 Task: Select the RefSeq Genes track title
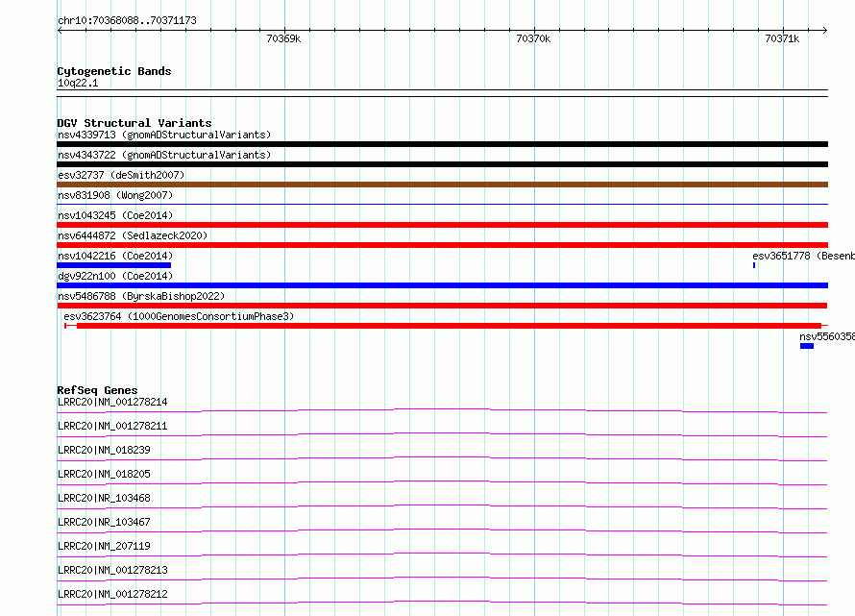tap(98, 390)
